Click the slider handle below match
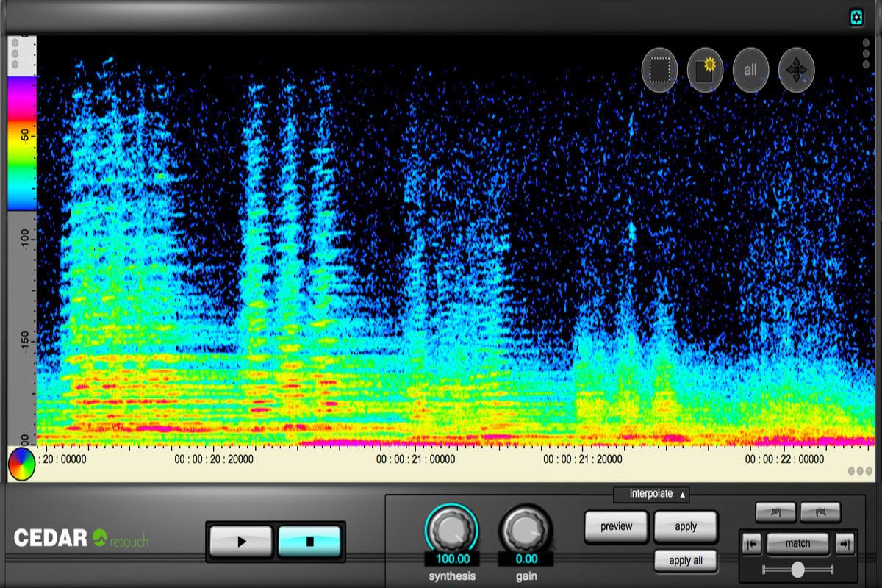 (x=797, y=570)
